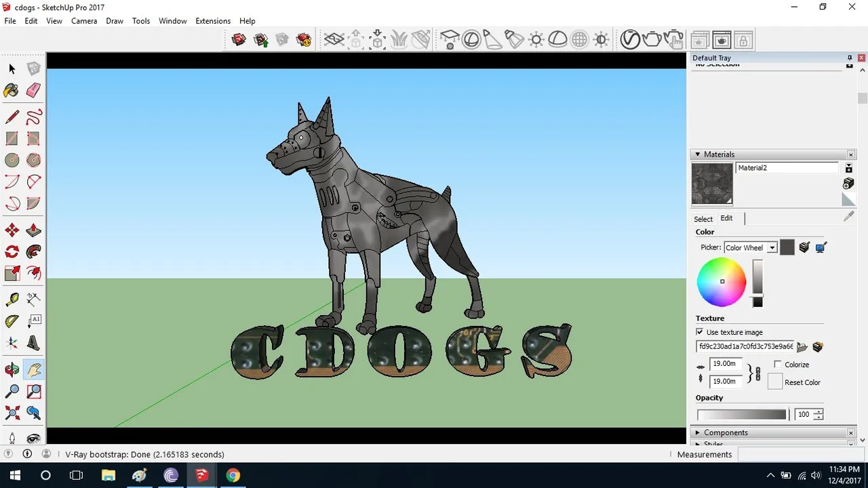This screenshot has height=488, width=868.
Task: Click the brightness value slider
Action: [x=757, y=283]
